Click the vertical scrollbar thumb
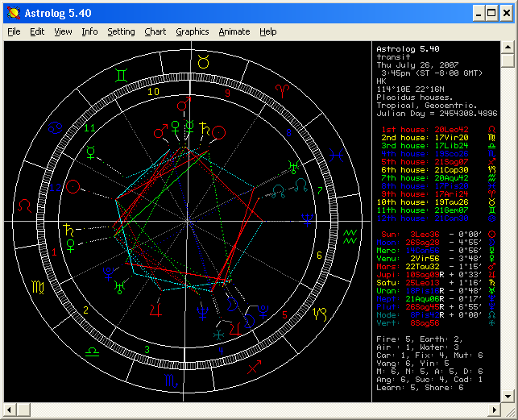518x420 pixels. (x=507, y=60)
